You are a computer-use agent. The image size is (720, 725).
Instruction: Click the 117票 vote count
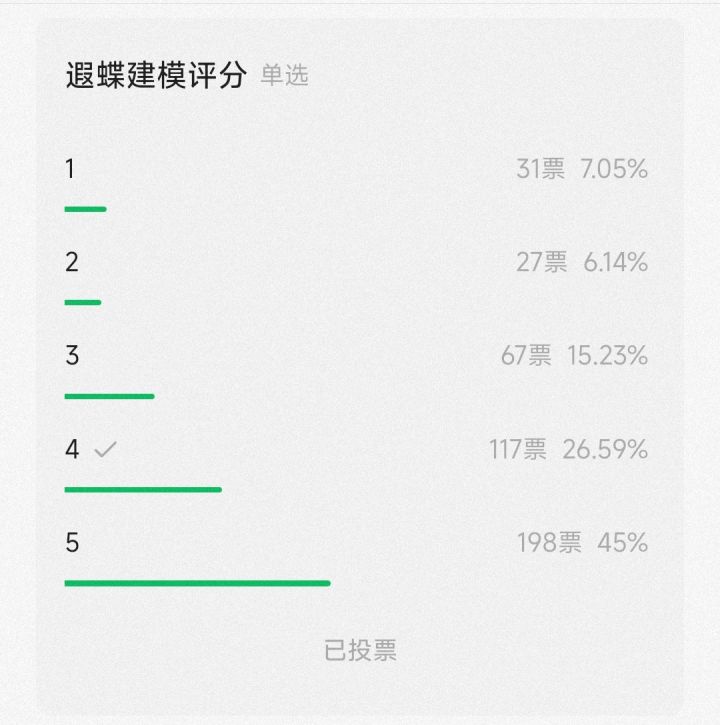(518, 450)
